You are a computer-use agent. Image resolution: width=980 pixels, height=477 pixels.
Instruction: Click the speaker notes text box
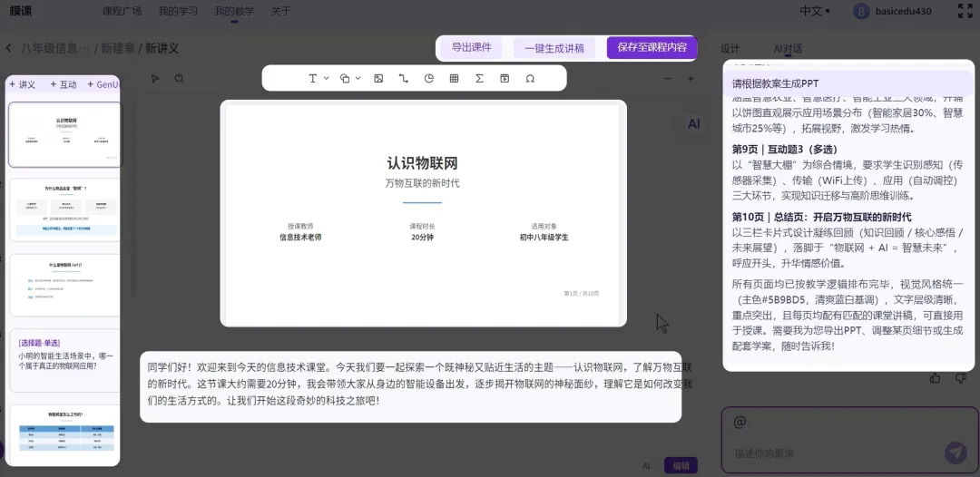pyautogui.click(x=411, y=386)
